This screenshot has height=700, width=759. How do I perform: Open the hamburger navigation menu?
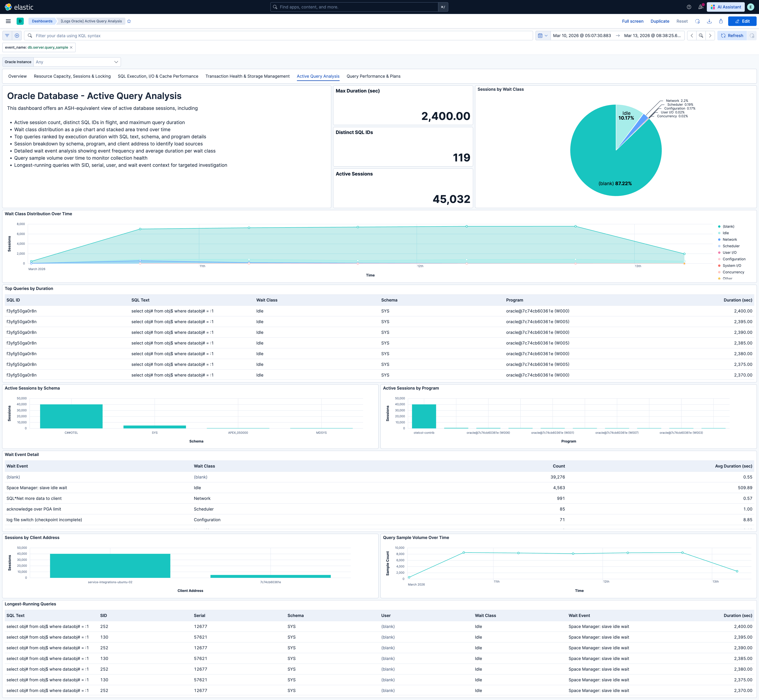click(x=8, y=21)
